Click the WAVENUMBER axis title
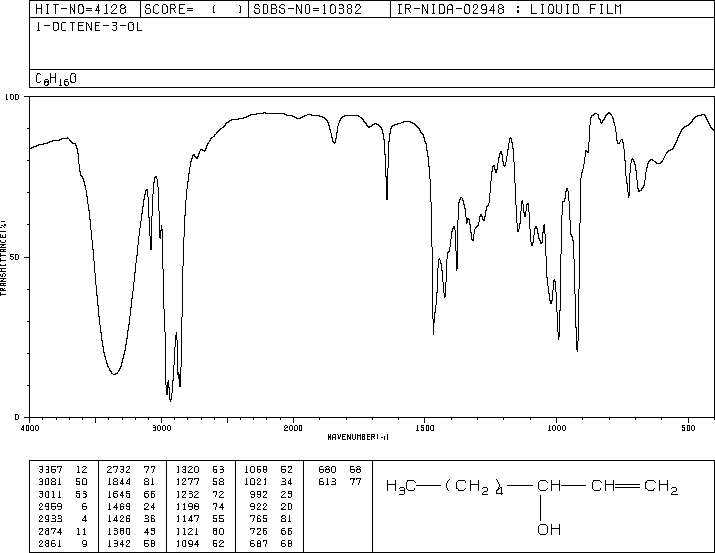This screenshot has width=715, height=553. 358,437
